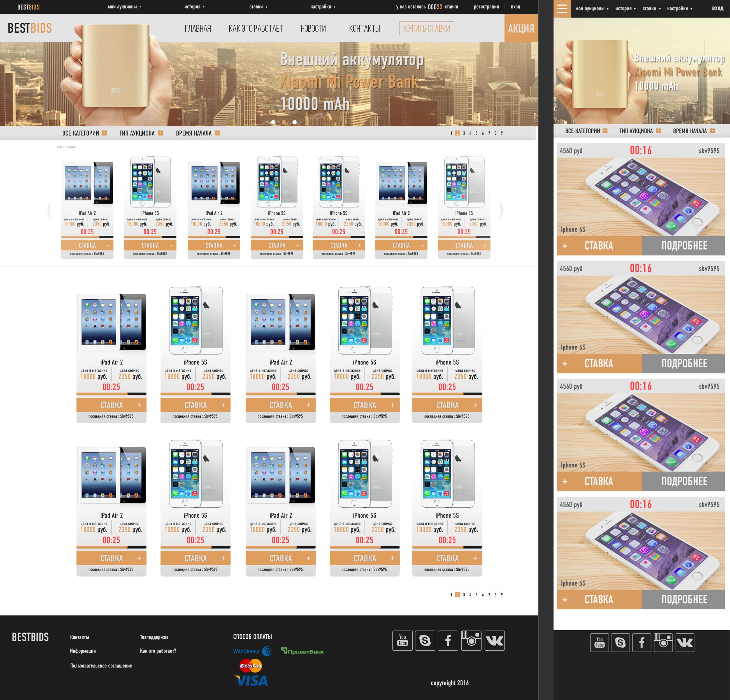This screenshot has width=730, height=700.
Task: Open the КАК ЭТО РАБОТАЕТ nav item
Action: point(255,29)
